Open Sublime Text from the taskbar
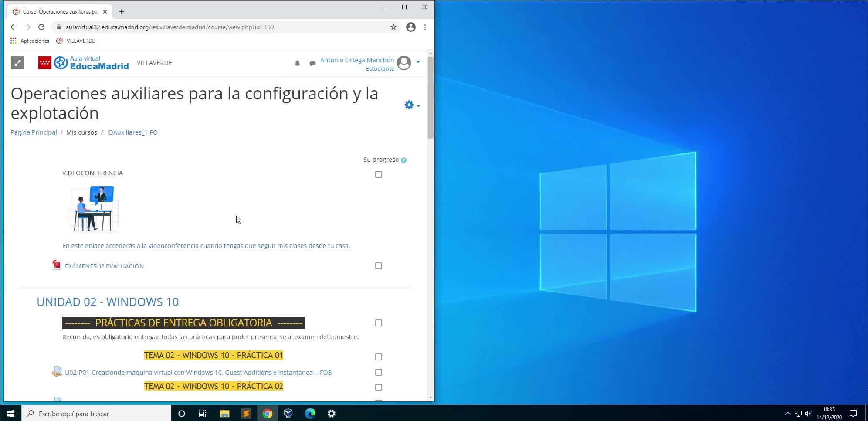The height and width of the screenshot is (421, 868). coord(246,413)
